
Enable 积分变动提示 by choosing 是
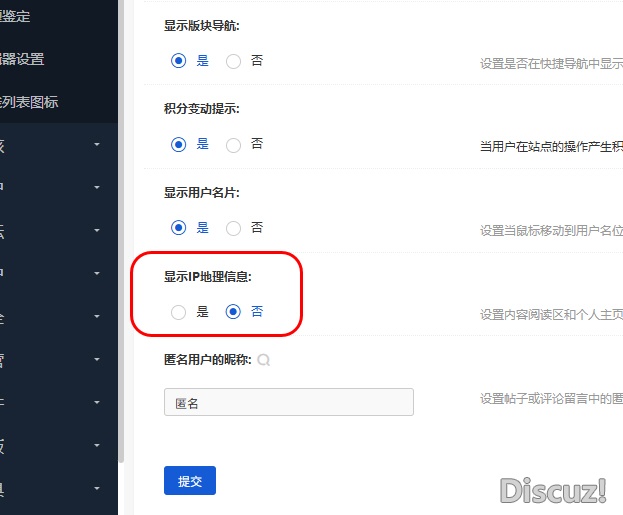(x=179, y=145)
